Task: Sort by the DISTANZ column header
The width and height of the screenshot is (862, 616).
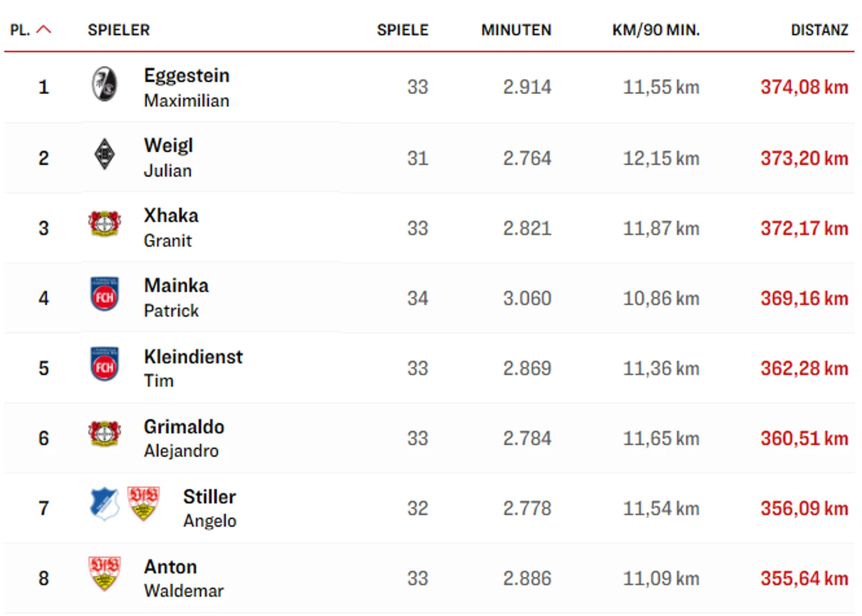Action: [819, 30]
